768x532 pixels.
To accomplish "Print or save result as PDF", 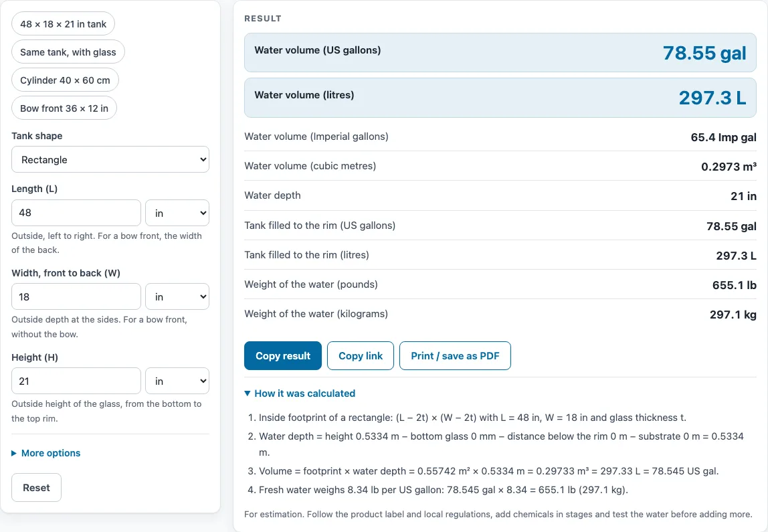I will pos(455,355).
